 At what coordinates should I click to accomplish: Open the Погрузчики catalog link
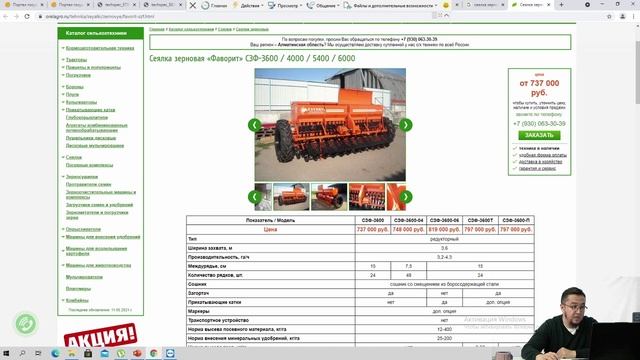click(78, 75)
